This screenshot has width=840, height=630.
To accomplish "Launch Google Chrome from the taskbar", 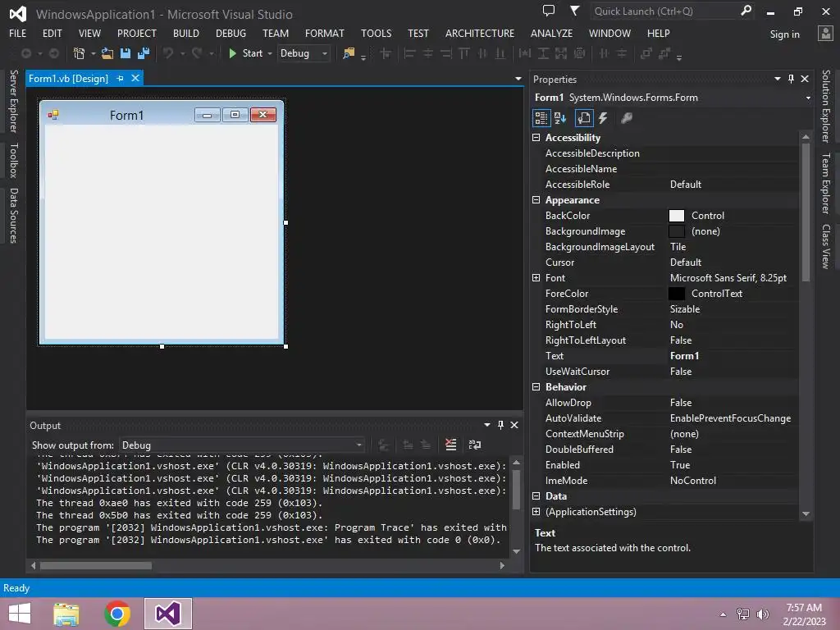I will coord(117,614).
